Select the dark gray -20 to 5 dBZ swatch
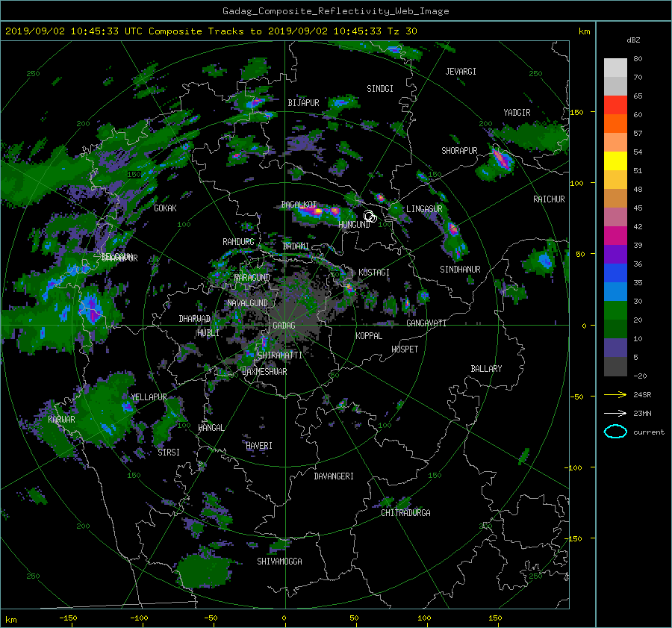Viewport: 672px width, 628px height. click(x=615, y=366)
